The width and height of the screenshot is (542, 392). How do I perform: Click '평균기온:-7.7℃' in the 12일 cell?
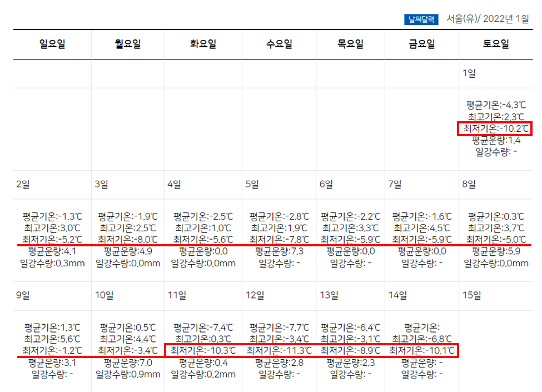point(279,328)
